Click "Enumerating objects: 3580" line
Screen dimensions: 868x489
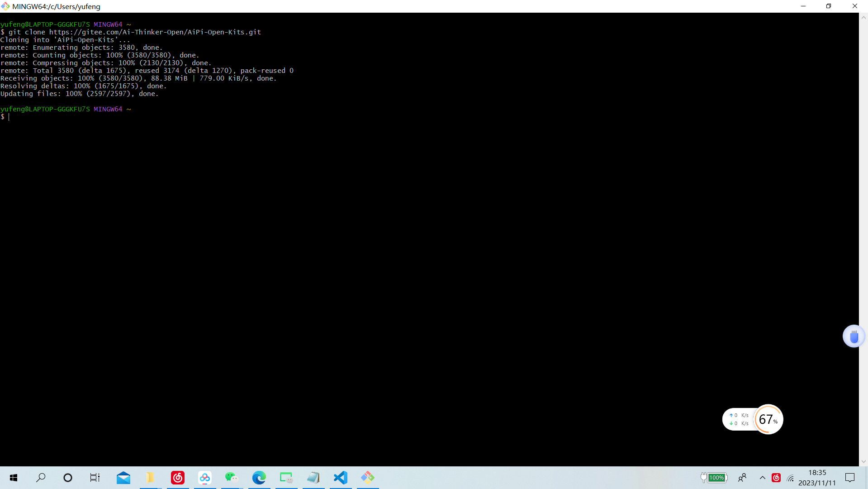click(x=81, y=48)
